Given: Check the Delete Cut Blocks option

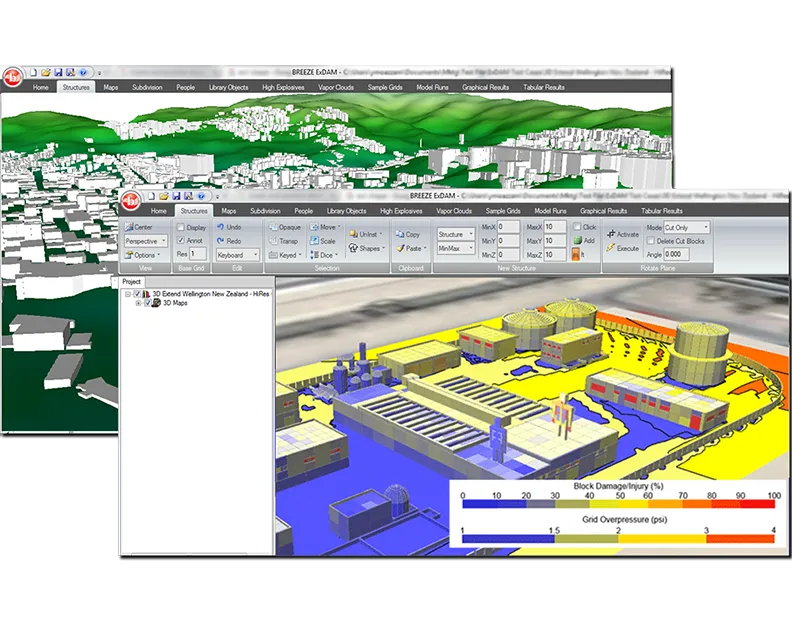Looking at the screenshot, I should coord(651,241).
